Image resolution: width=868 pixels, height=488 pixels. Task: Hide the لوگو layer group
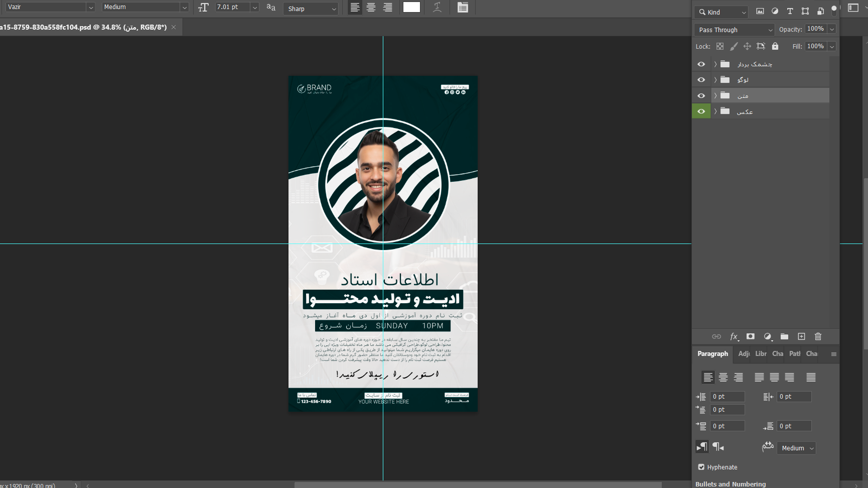click(701, 80)
